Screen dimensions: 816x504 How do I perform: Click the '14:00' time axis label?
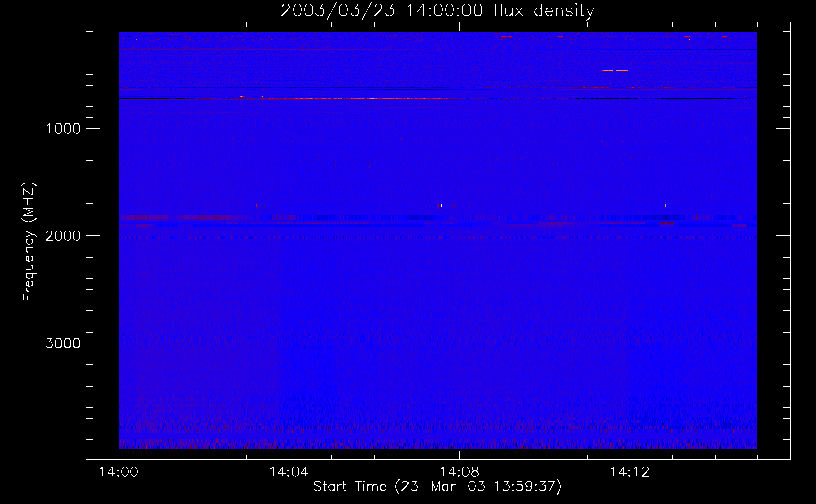coord(119,472)
